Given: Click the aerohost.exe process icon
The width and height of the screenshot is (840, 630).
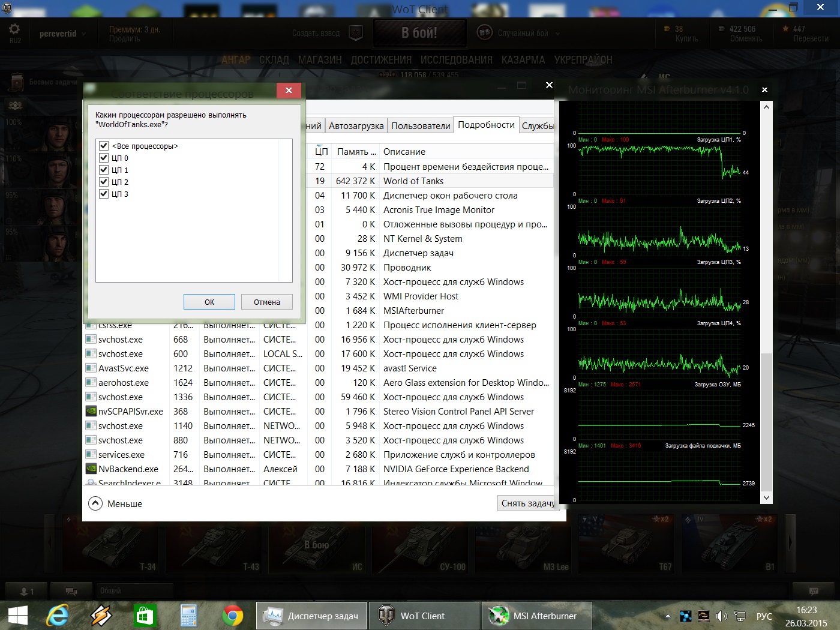Looking at the screenshot, I should (91, 383).
